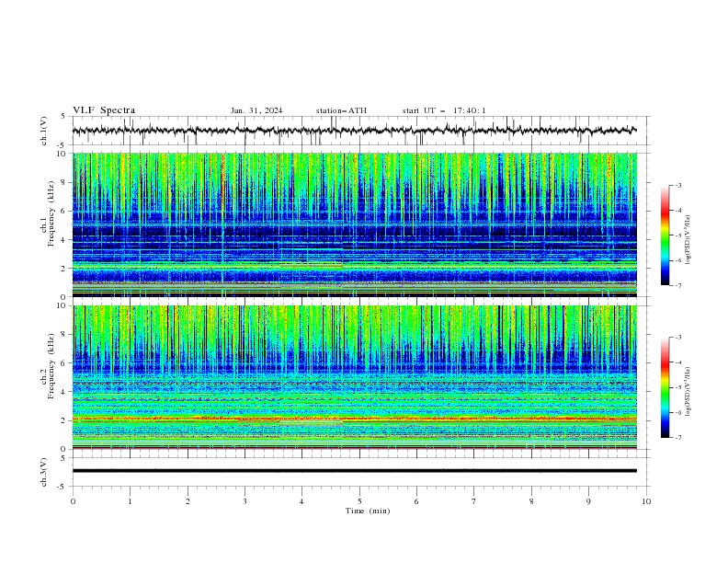Click time axis tick label "1"
Screen dimensions: 728x563
[130, 501]
